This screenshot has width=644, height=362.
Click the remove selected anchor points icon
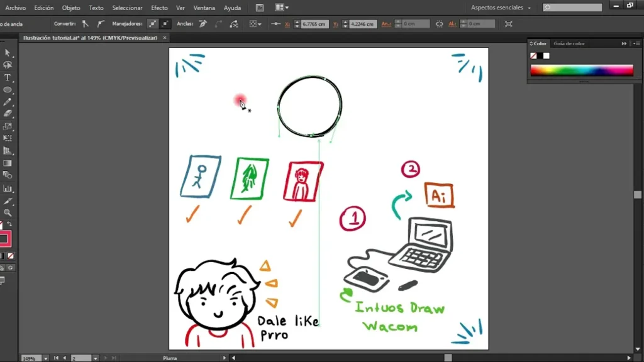[203, 24]
